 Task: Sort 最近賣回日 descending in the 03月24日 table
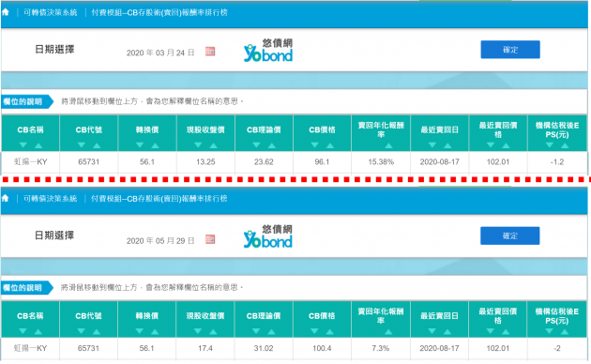[432, 145]
